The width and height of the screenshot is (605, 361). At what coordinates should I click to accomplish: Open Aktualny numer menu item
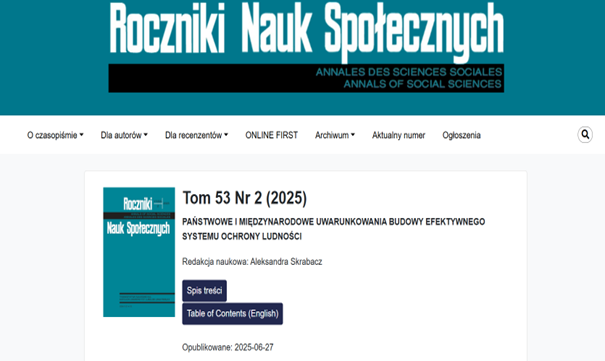point(399,135)
